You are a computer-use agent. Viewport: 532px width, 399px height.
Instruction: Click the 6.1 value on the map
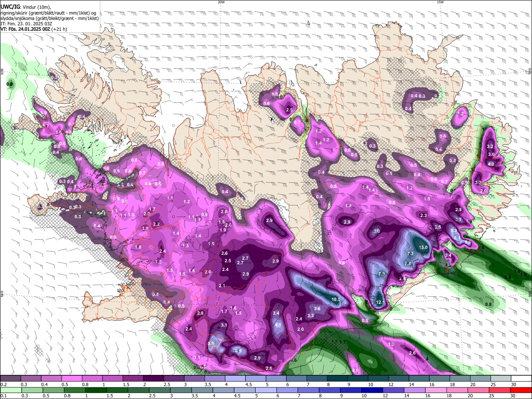[457, 238]
